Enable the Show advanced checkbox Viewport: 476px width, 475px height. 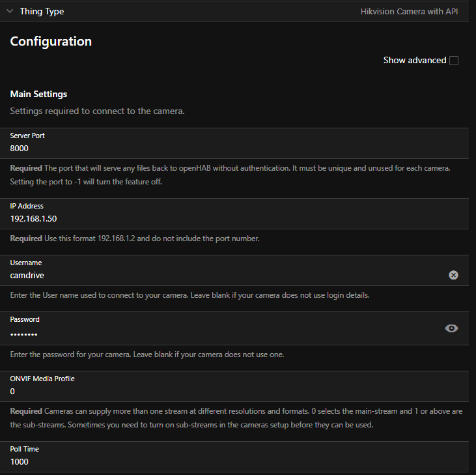coord(454,61)
